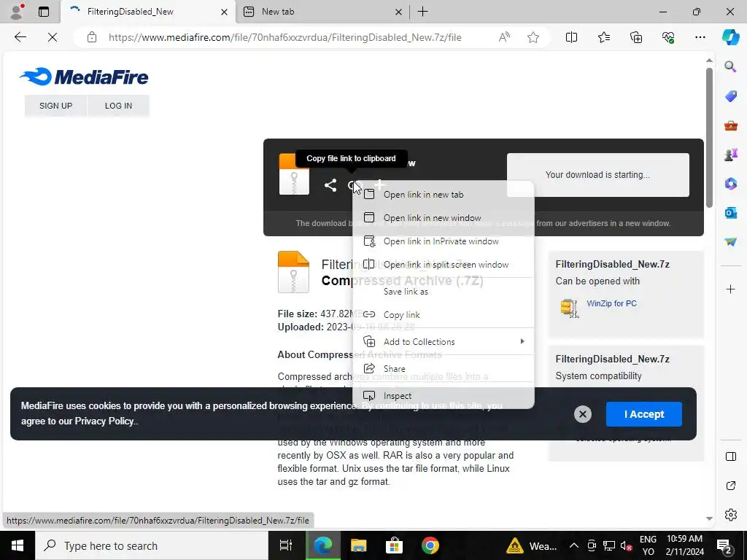Choose Open link in split screen window
The height and width of the screenshot is (560, 747).
coord(443,264)
